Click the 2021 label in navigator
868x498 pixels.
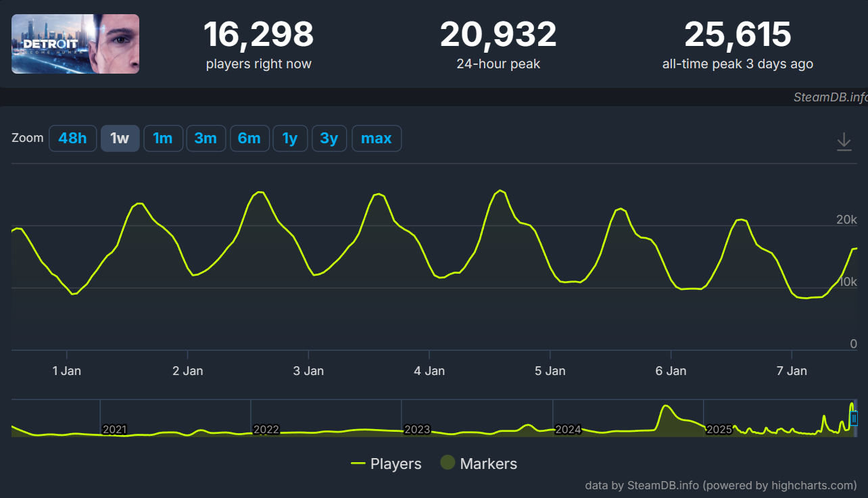115,429
